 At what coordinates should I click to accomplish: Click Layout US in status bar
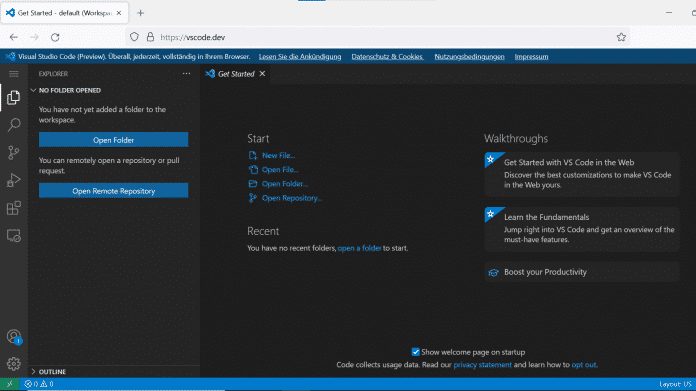[x=675, y=384]
